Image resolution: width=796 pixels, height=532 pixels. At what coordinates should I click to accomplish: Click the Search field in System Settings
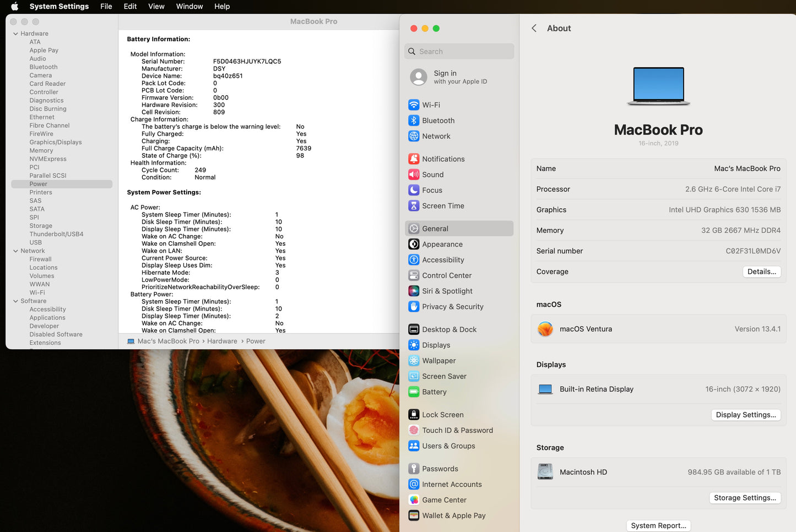(459, 51)
